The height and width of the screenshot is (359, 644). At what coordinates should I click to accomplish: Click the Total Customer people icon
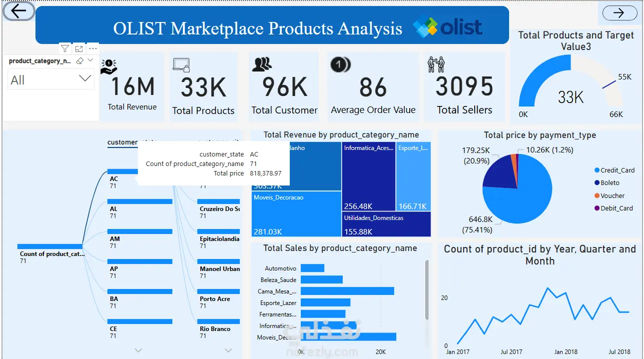point(262,64)
